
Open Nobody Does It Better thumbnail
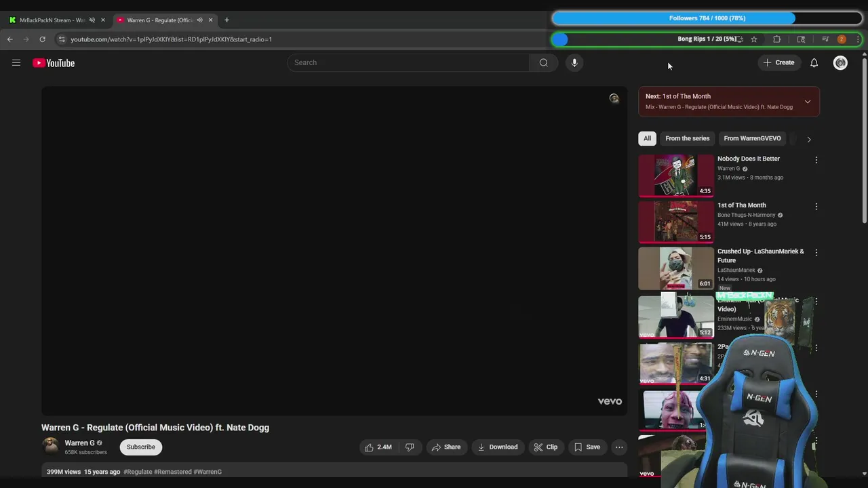pyautogui.click(x=676, y=176)
